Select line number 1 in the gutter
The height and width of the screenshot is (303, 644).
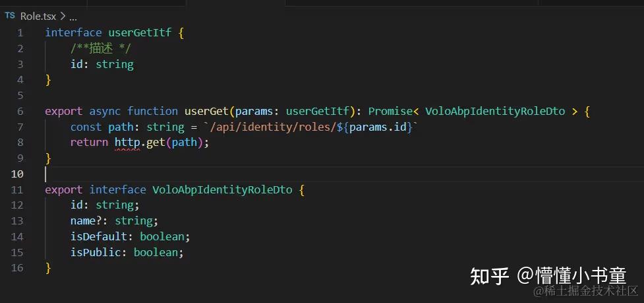coord(20,33)
